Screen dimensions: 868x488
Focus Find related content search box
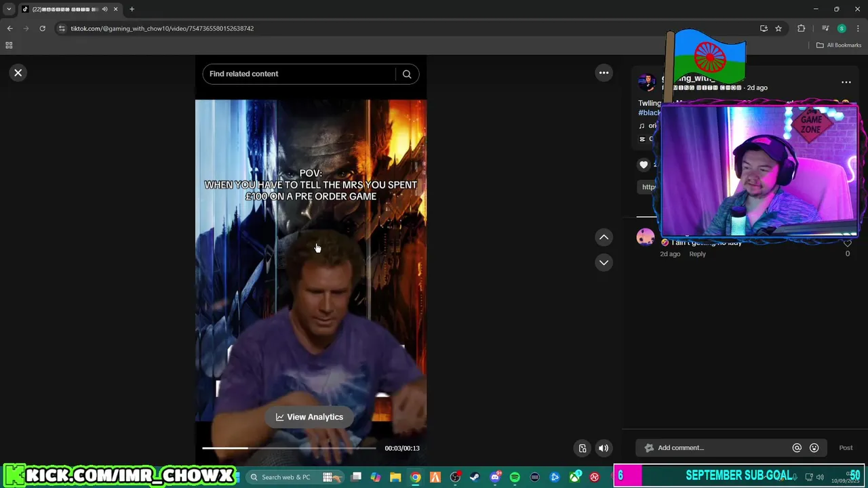[x=298, y=74]
